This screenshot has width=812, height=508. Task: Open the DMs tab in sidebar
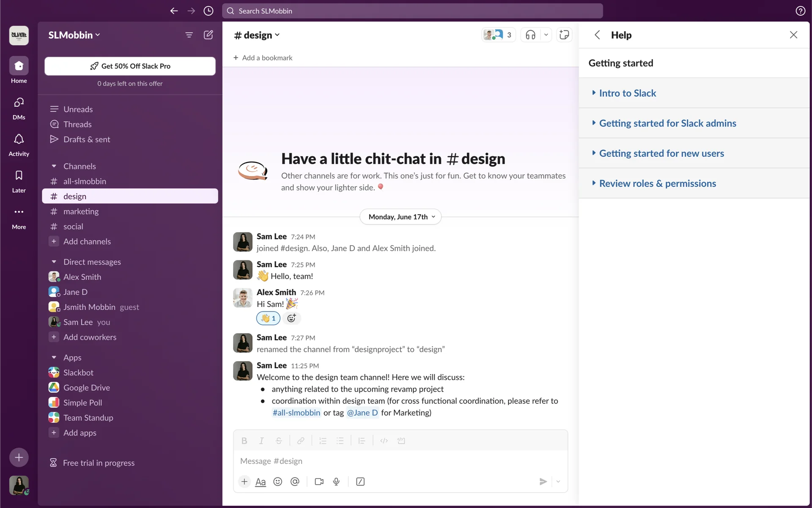[19, 108]
